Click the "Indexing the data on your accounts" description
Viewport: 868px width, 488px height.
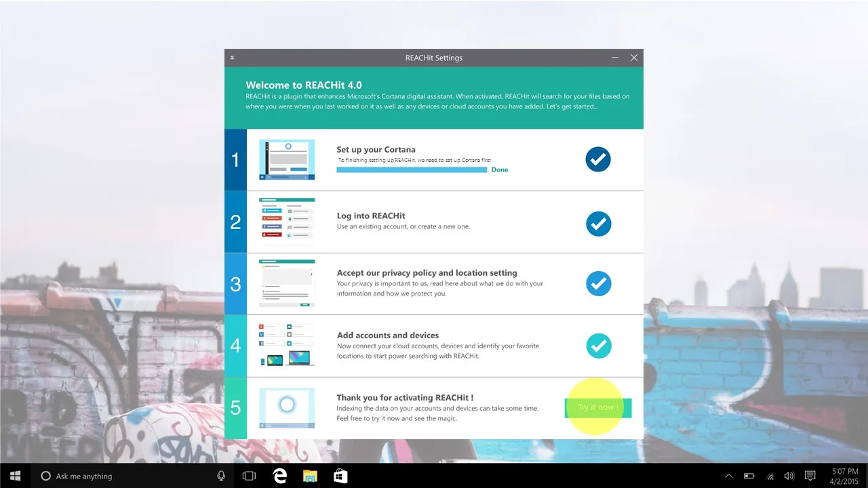point(437,413)
